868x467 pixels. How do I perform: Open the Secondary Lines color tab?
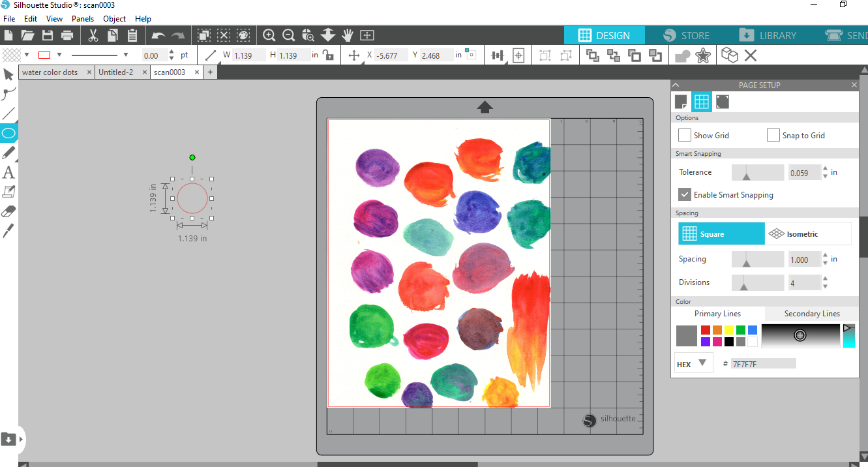811,314
